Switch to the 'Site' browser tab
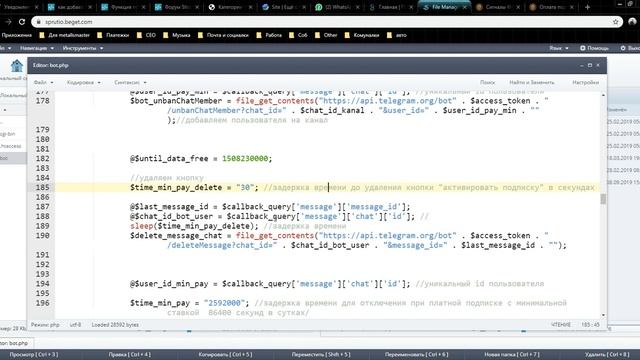 coord(283,7)
